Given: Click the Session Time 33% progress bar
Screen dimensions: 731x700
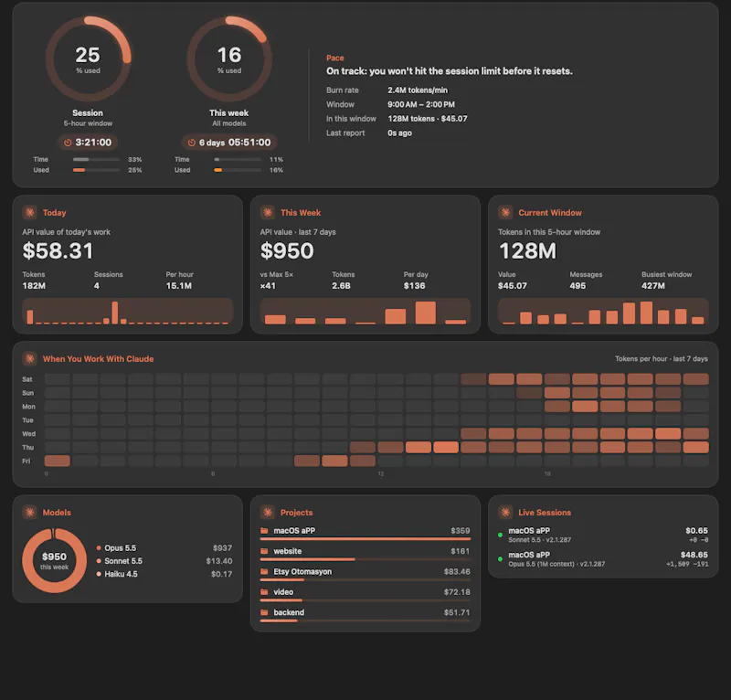Looking at the screenshot, I should click(x=97, y=160).
